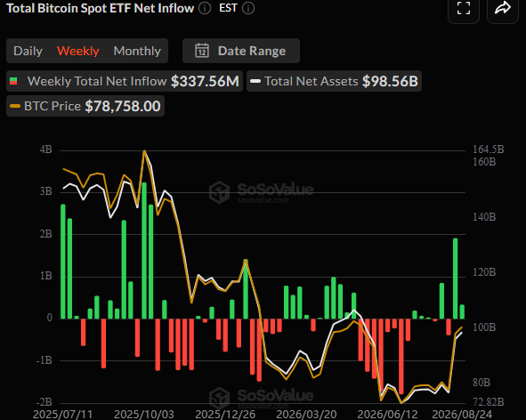This screenshot has width=526, height=420.
Task: Click the white Total Net Assets legend marker
Action: tap(255, 81)
